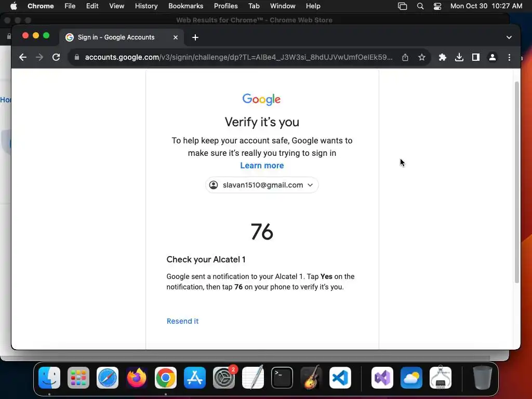Image resolution: width=532 pixels, height=399 pixels.
Task: Open the View menu
Action: tap(116, 6)
